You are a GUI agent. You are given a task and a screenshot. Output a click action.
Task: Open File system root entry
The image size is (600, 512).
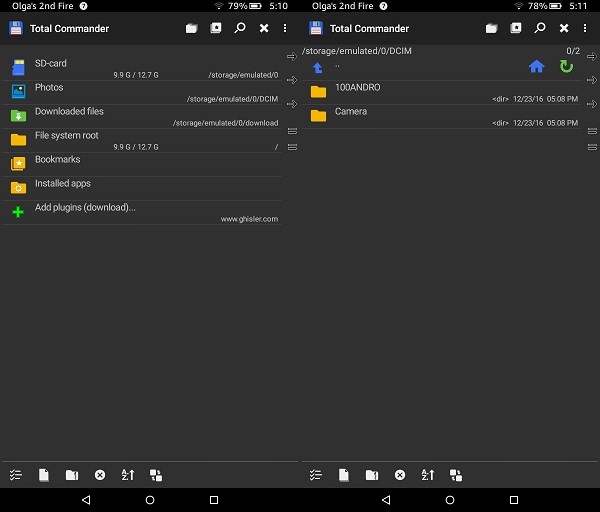[x=142, y=140]
